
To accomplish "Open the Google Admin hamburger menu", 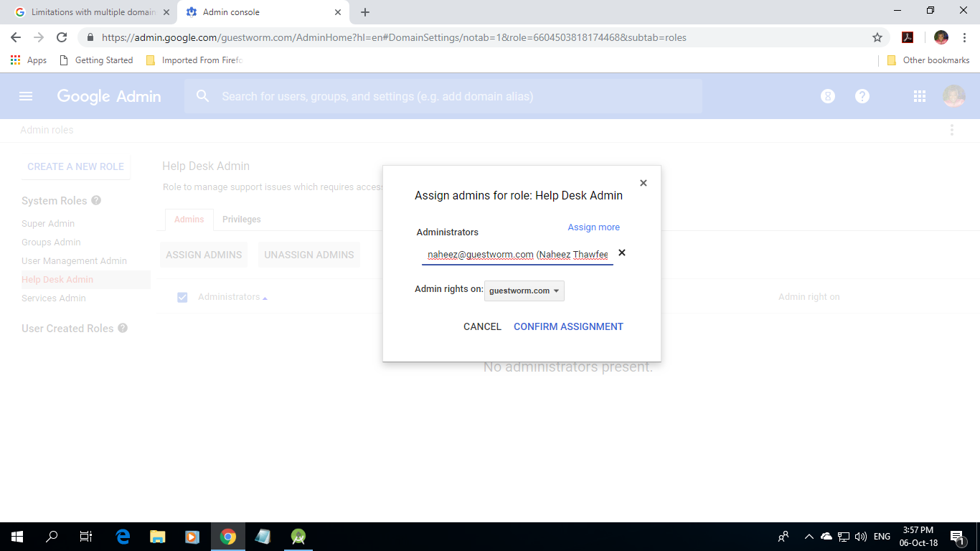I will click(26, 96).
